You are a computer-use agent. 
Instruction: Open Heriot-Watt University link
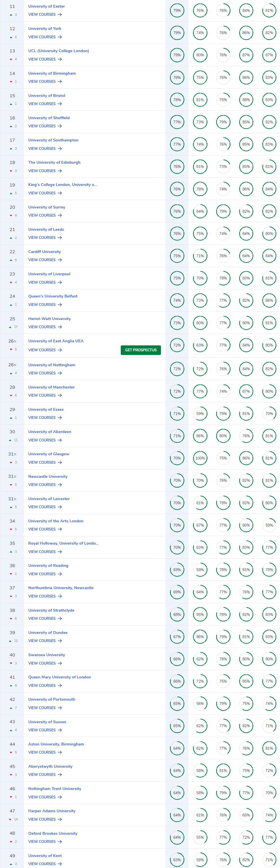pos(50,318)
